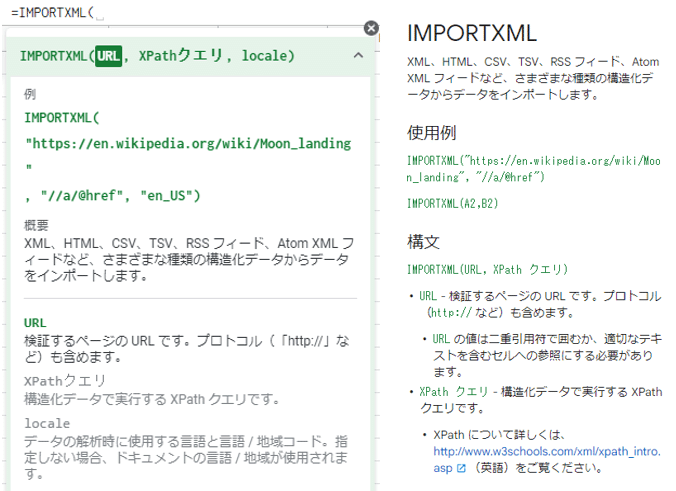The width and height of the screenshot is (676, 491).
Task: Click the 概要 label in help popup
Action: click(x=36, y=225)
